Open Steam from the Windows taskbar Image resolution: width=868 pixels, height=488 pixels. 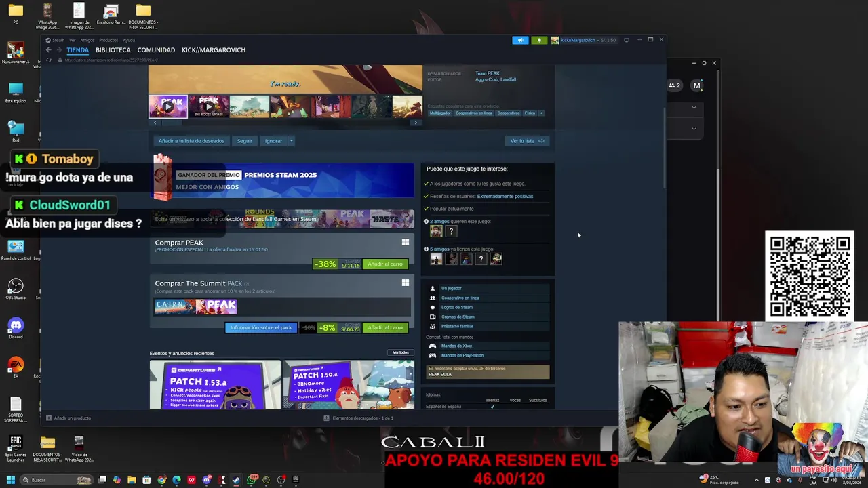pyautogui.click(x=236, y=480)
